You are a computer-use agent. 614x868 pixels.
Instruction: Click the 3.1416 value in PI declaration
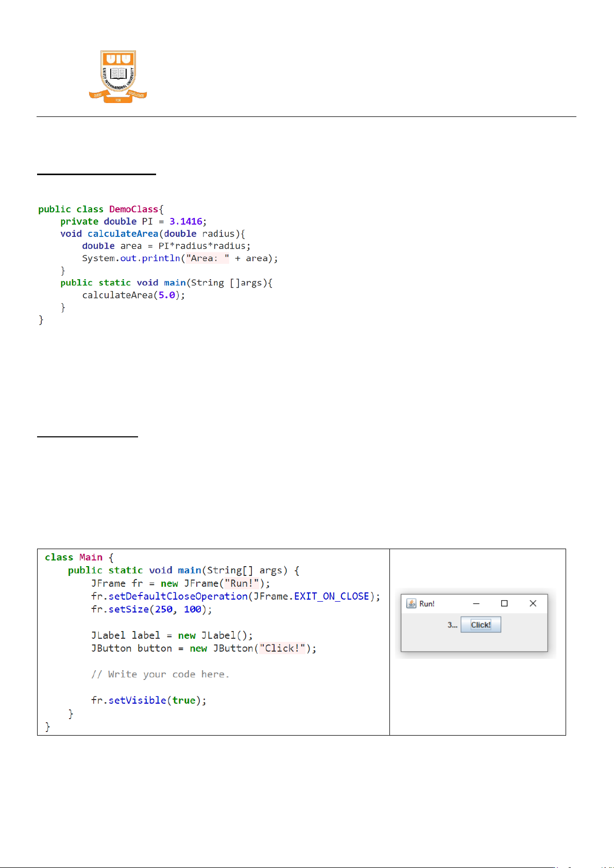(185, 222)
